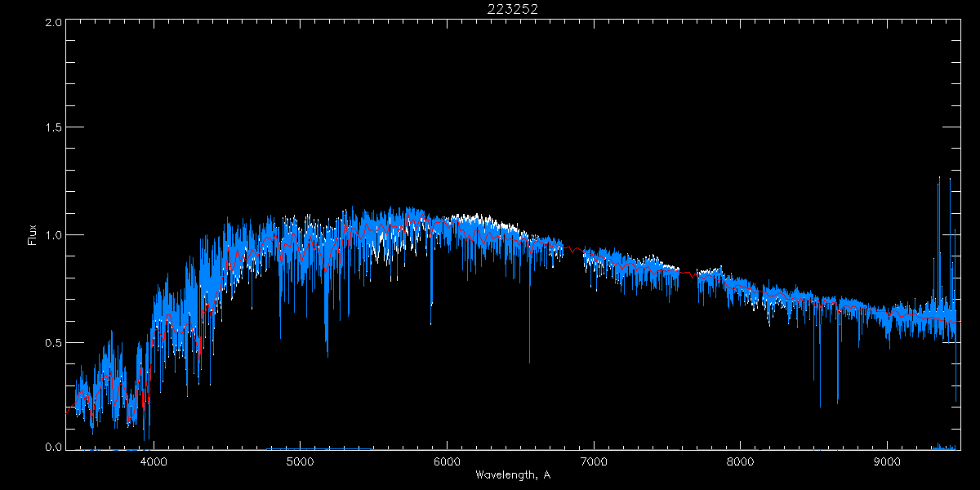Select the 8000 wavelength tick label
This screenshot has height=490, width=980.
coord(741,461)
